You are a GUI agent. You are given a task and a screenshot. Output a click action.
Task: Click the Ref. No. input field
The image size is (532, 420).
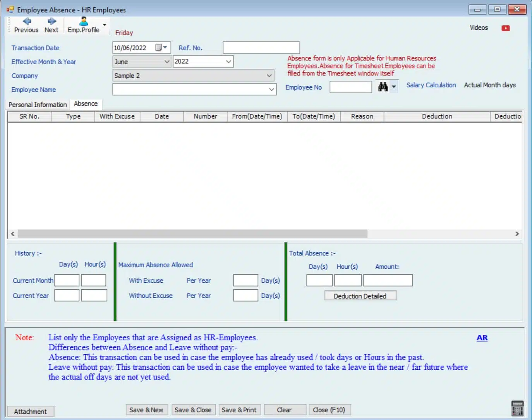[x=261, y=48]
